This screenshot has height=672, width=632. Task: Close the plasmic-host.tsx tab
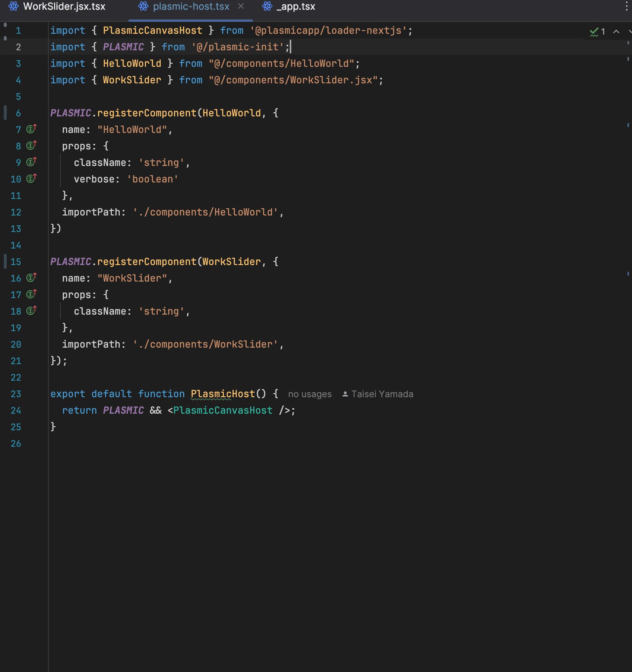[x=241, y=6]
